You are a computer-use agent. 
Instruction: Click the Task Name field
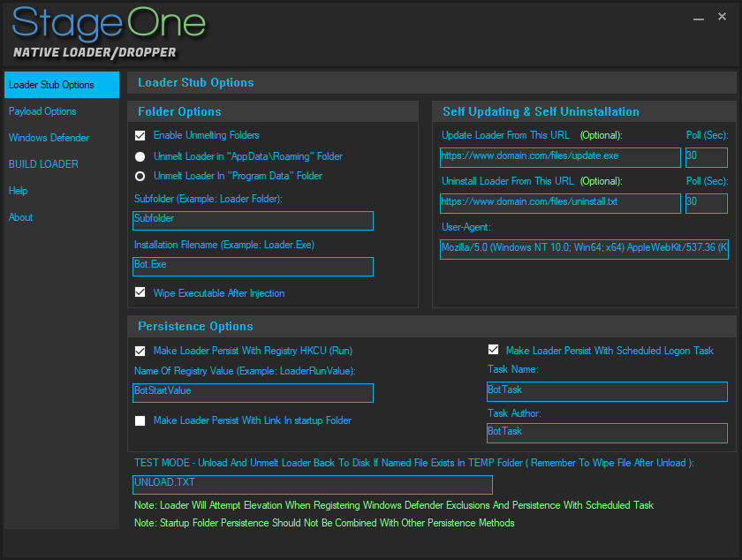tap(607, 391)
